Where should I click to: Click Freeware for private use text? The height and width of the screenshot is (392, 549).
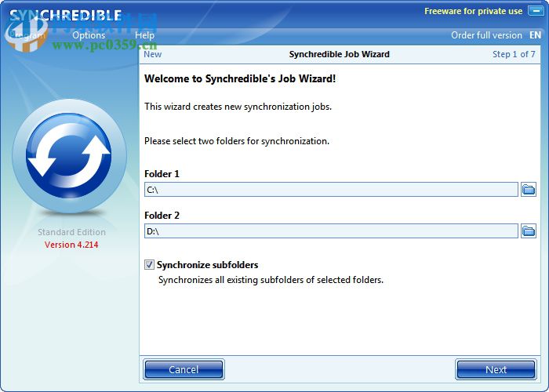pos(474,11)
